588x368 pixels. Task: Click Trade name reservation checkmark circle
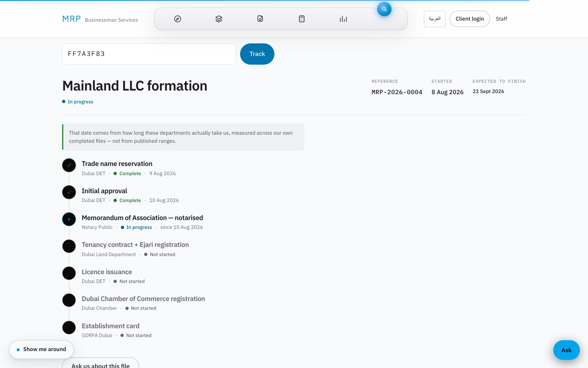[69, 165]
